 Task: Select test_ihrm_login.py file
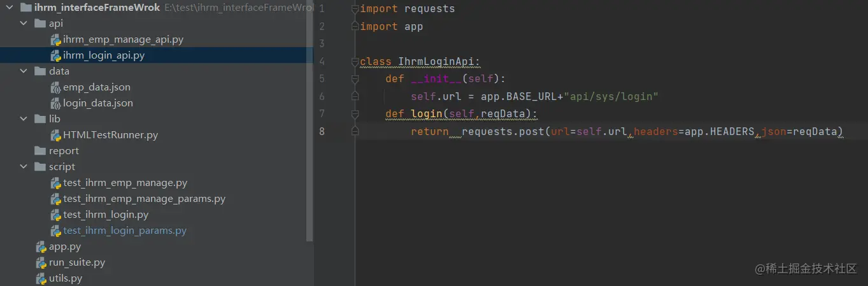click(106, 215)
